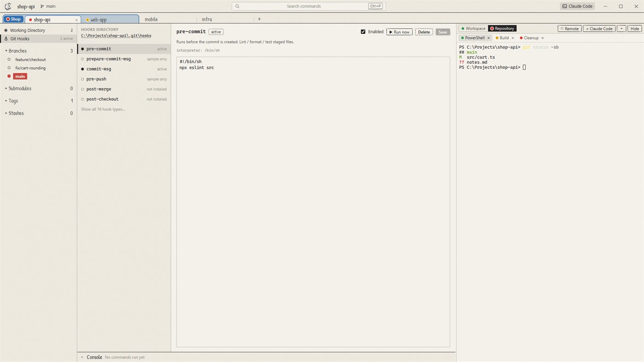Switch to the web-app tab

tap(110, 19)
